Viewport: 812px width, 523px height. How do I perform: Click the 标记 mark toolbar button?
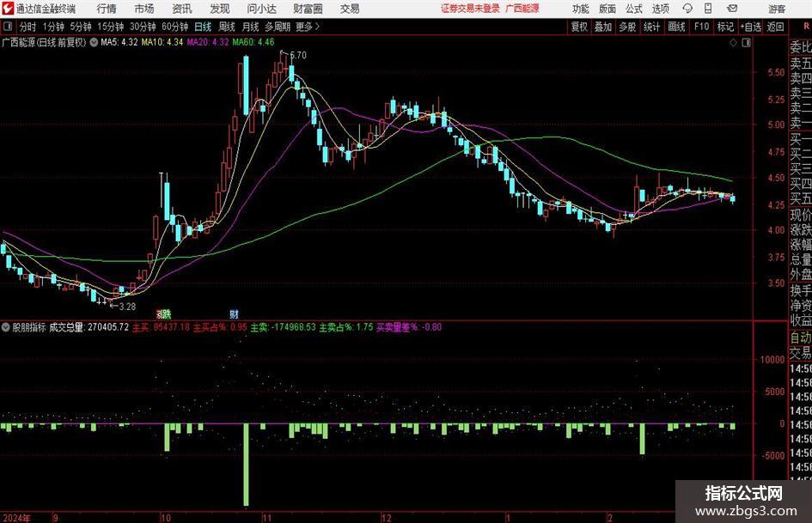click(x=725, y=27)
